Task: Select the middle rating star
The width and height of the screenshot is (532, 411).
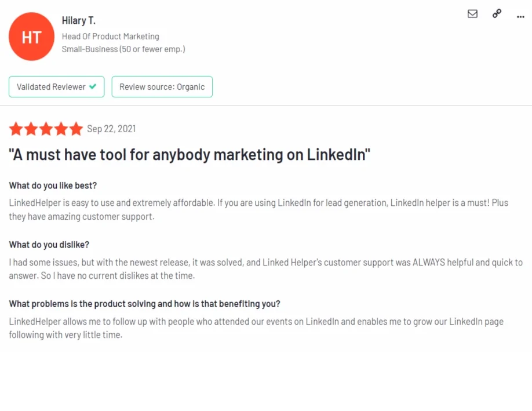Action: [45, 129]
